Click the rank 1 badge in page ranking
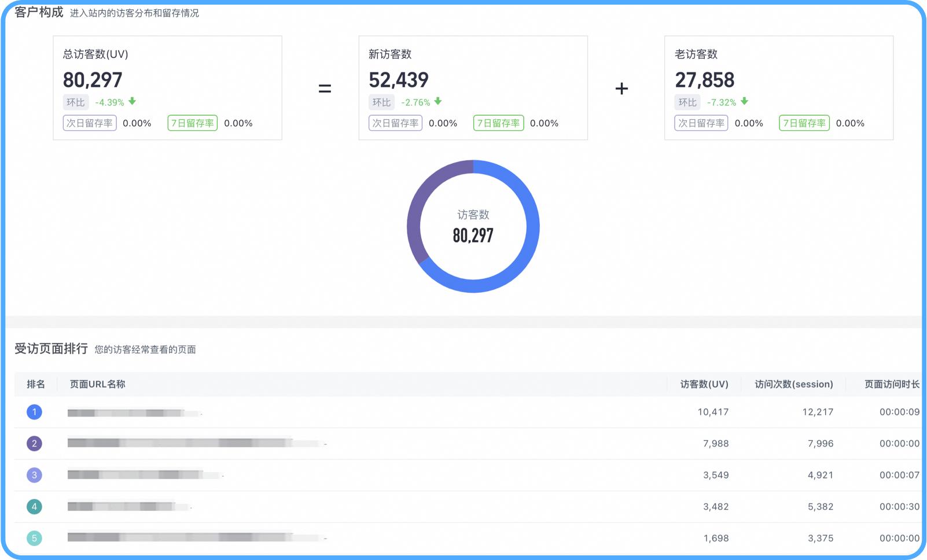This screenshot has height=560, width=927. [34, 412]
